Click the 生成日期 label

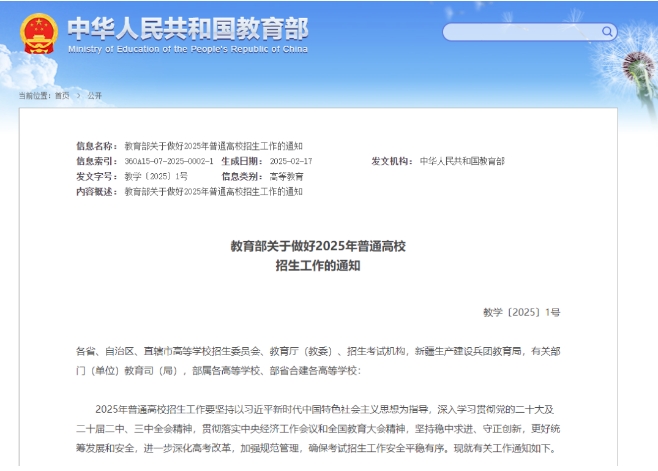[x=243, y=161]
